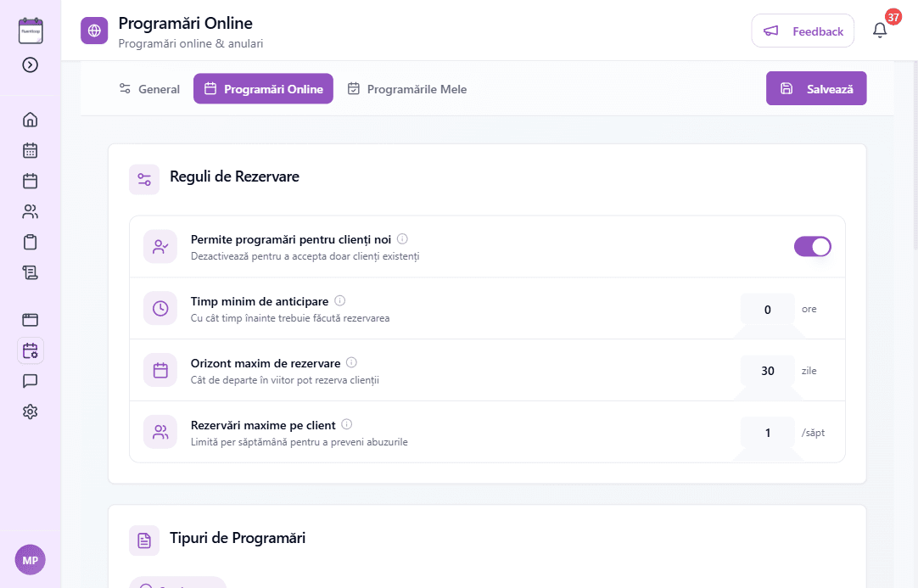Focus the Orizont maxim de rezervare days field

pos(768,371)
